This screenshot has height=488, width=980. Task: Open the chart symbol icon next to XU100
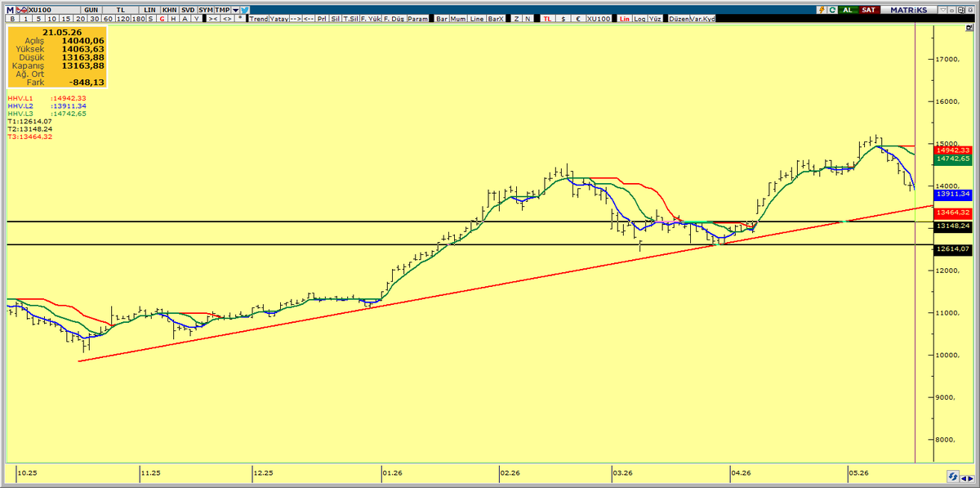pos(22,10)
